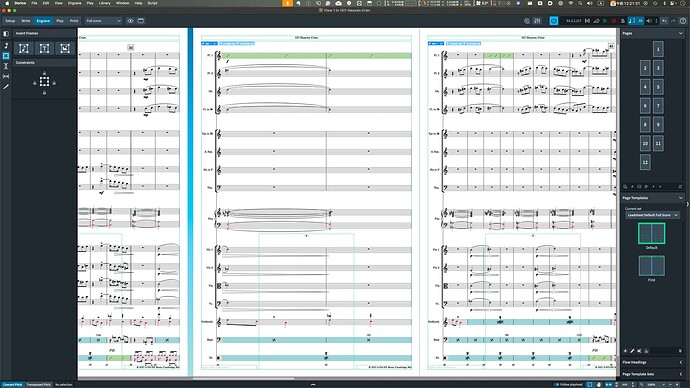
Task: Select the Staff Spacing tool in toolbox
Action: (6, 66)
